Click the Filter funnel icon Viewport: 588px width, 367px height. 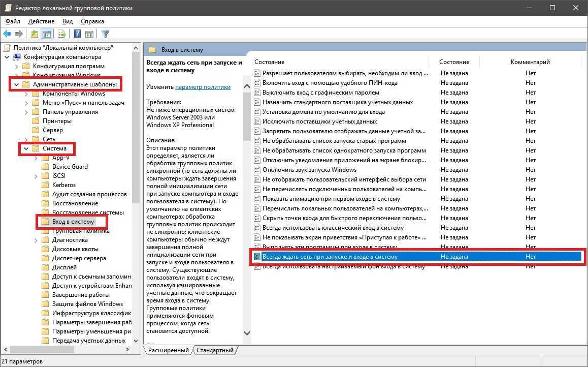tap(105, 34)
